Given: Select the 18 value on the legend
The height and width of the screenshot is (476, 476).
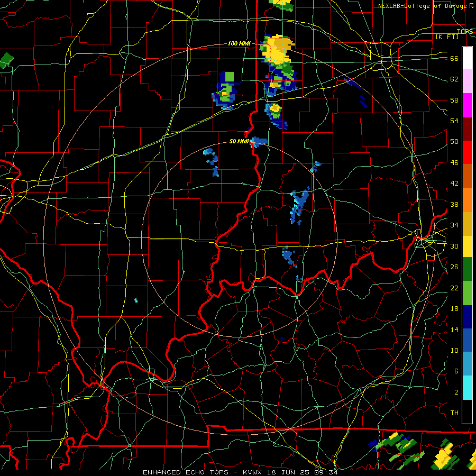Looking at the screenshot, I should (454, 309).
